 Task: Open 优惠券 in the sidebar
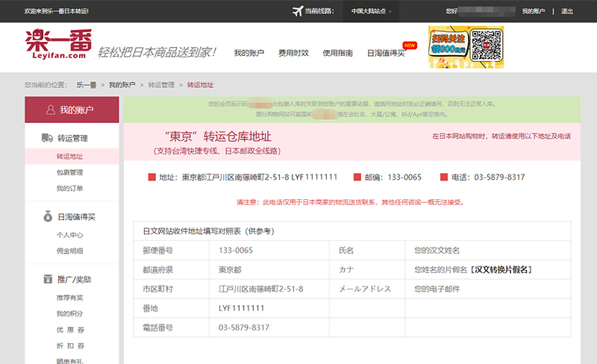[x=69, y=330]
